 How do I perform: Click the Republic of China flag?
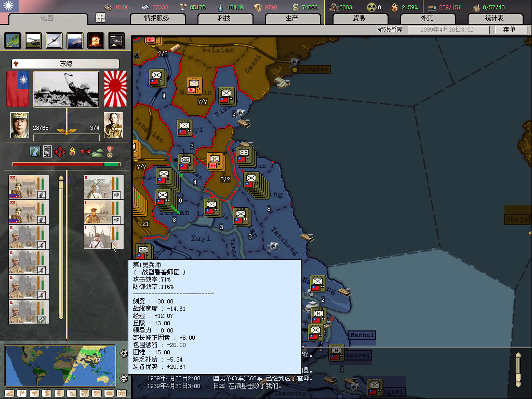pyautogui.click(x=18, y=89)
